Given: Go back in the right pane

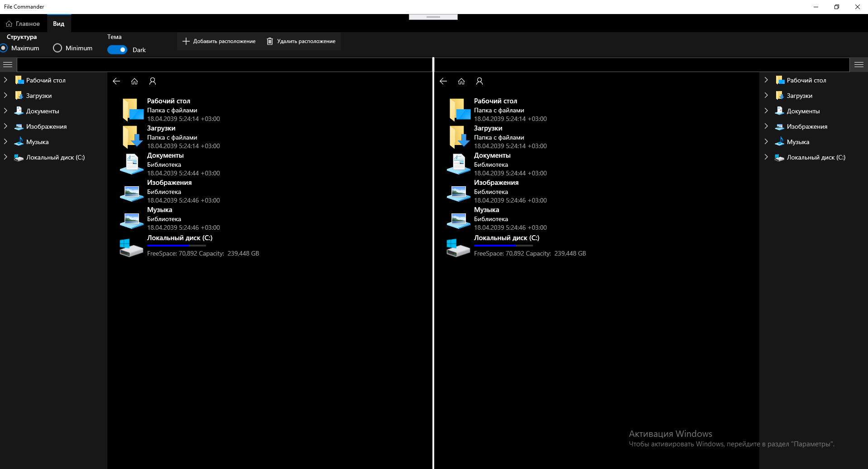Looking at the screenshot, I should pos(443,81).
